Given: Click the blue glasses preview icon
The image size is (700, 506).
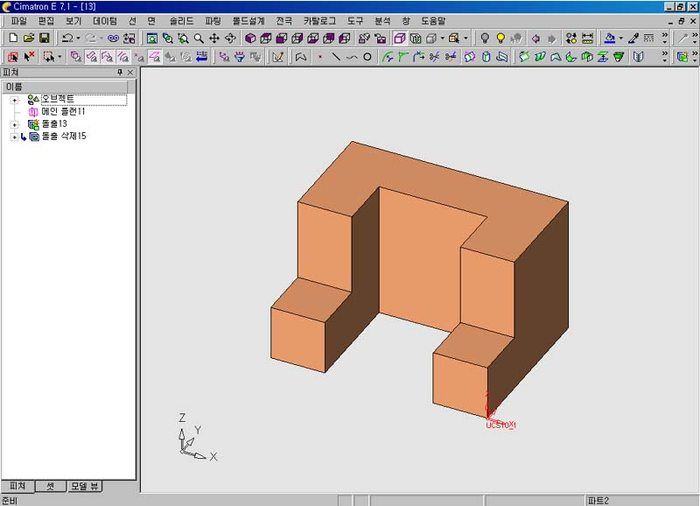Looking at the screenshot, I should 113,38.
